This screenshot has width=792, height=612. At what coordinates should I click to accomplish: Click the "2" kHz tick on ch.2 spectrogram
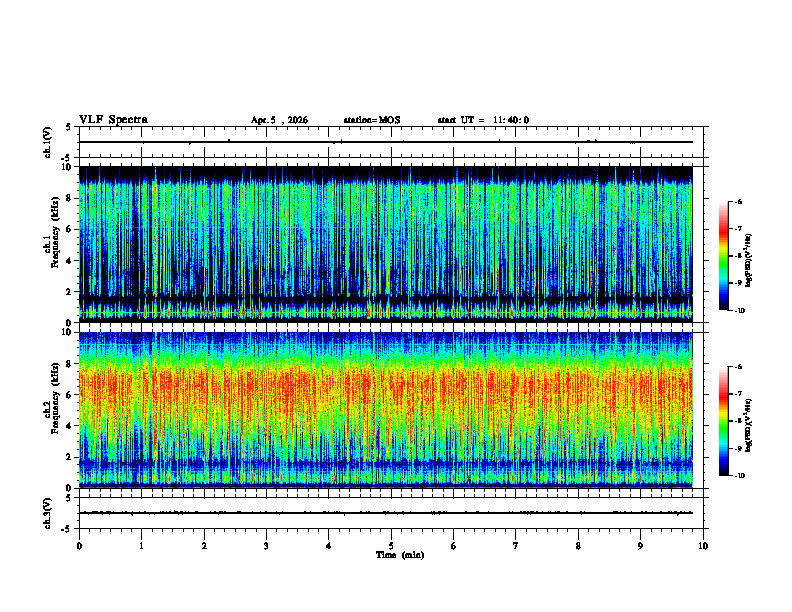(70, 457)
